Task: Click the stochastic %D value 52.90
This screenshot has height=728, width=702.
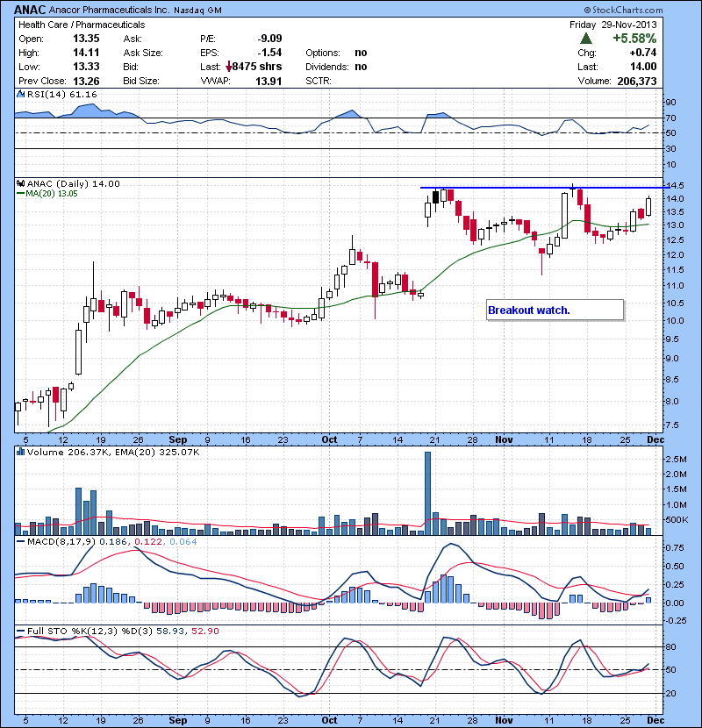Action: tap(204, 631)
